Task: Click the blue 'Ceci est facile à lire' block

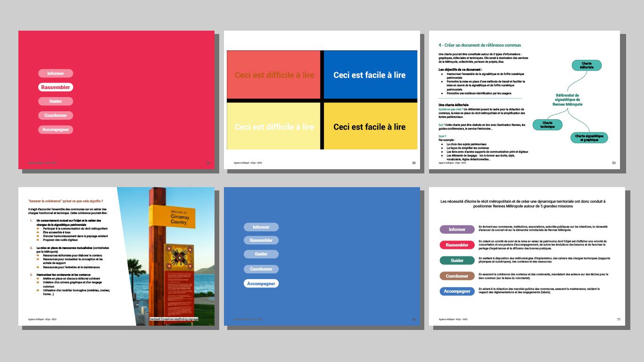Action: (370, 74)
